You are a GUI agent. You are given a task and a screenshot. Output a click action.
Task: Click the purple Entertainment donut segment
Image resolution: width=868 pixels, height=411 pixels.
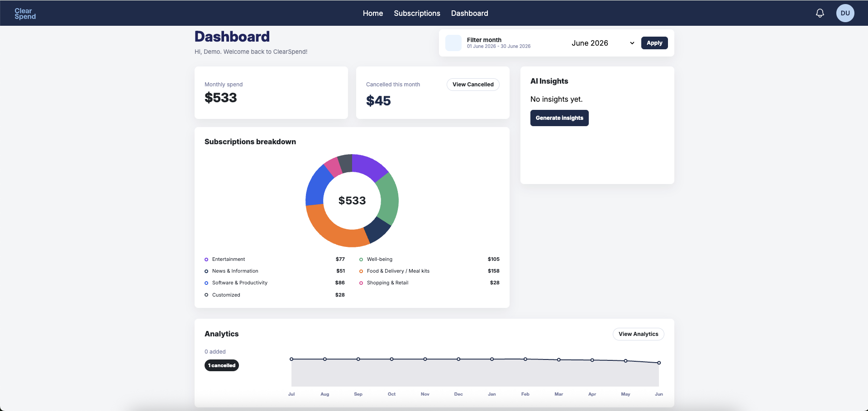click(369, 166)
